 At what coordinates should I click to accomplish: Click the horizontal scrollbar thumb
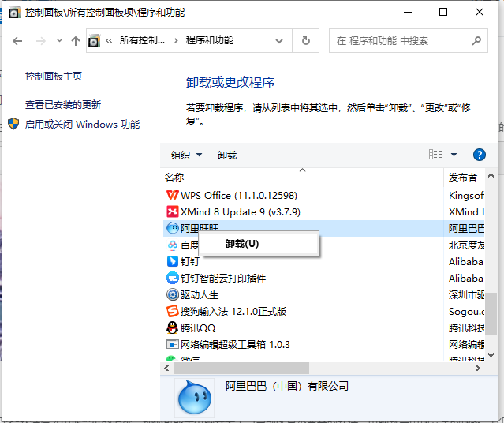tap(241, 368)
